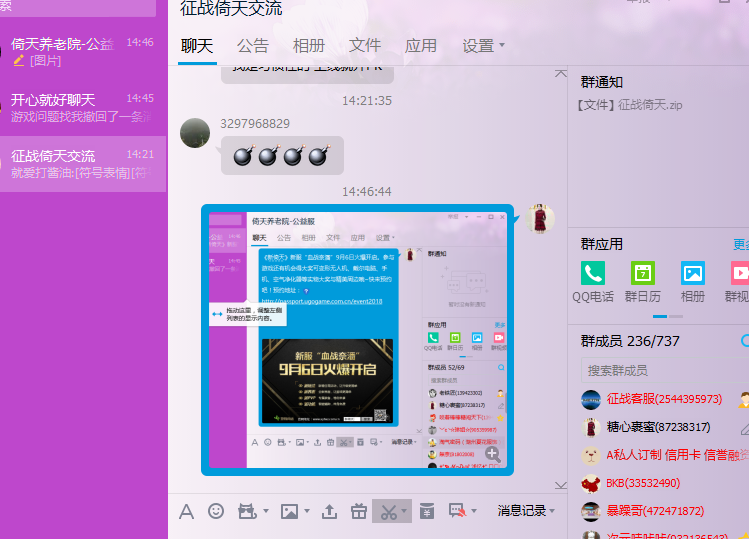Click the avatar of 暴躁哥

click(591, 511)
